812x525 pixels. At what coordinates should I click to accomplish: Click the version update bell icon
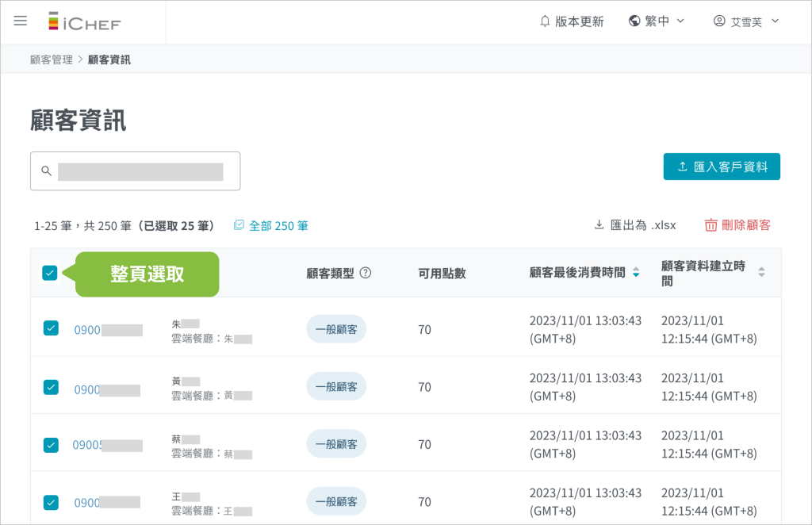click(x=545, y=21)
